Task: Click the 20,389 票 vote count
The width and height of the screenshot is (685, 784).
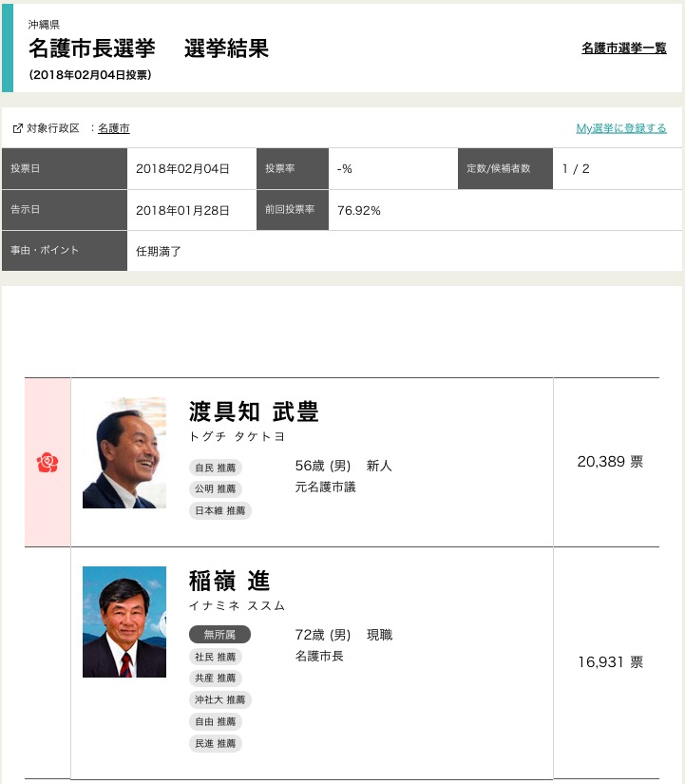Action: pos(610,462)
